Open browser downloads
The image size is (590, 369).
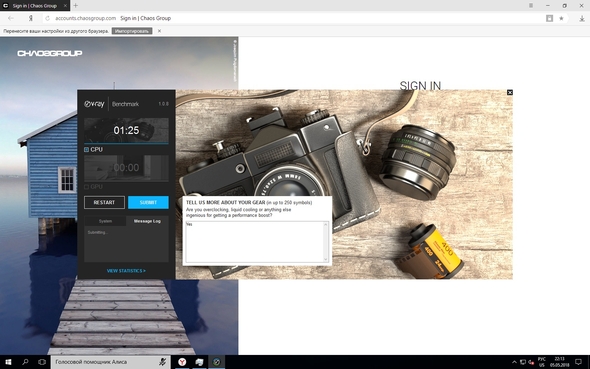(582, 18)
